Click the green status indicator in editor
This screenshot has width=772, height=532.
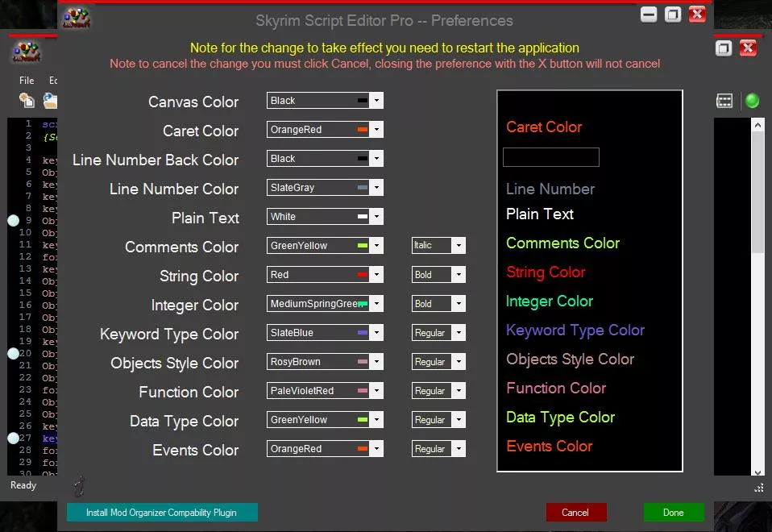pos(752,101)
